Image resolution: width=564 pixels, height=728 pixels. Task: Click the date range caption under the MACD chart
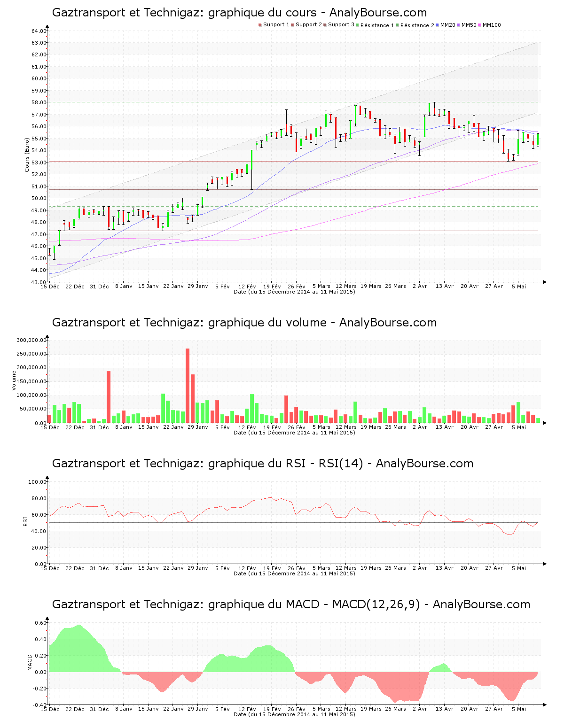294,714
